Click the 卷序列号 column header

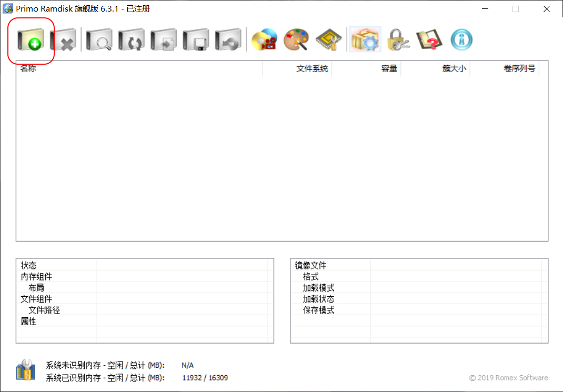coord(505,68)
